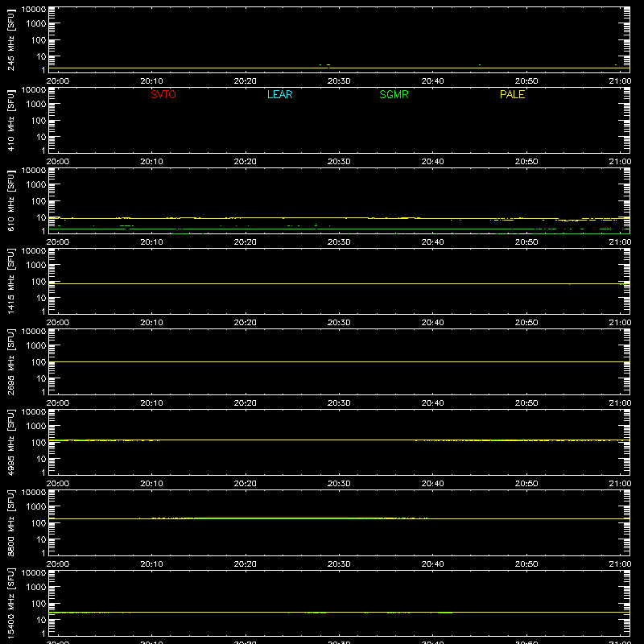644x644 pixels.
Task: Click the 100 tick label on 15400 MHz axis
Action: pyautogui.click(x=39, y=604)
